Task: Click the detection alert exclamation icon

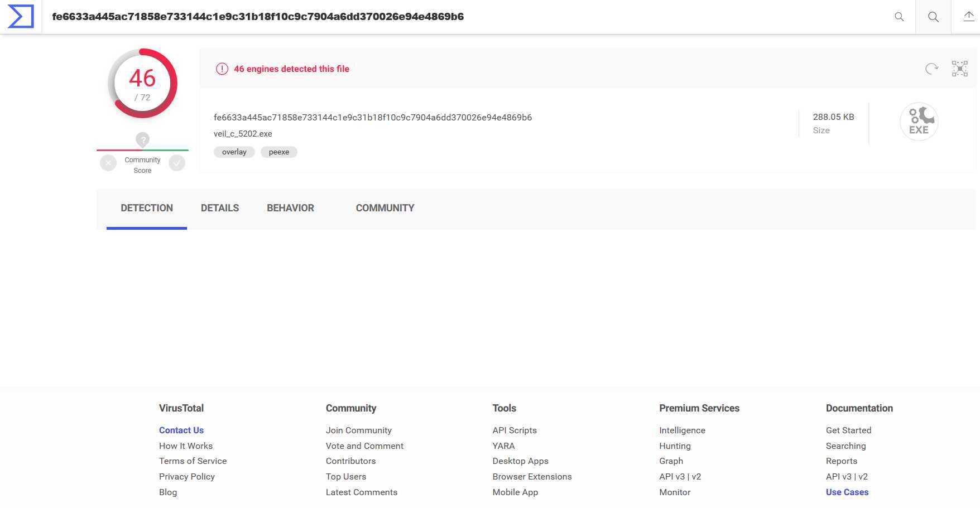Action: [x=222, y=69]
